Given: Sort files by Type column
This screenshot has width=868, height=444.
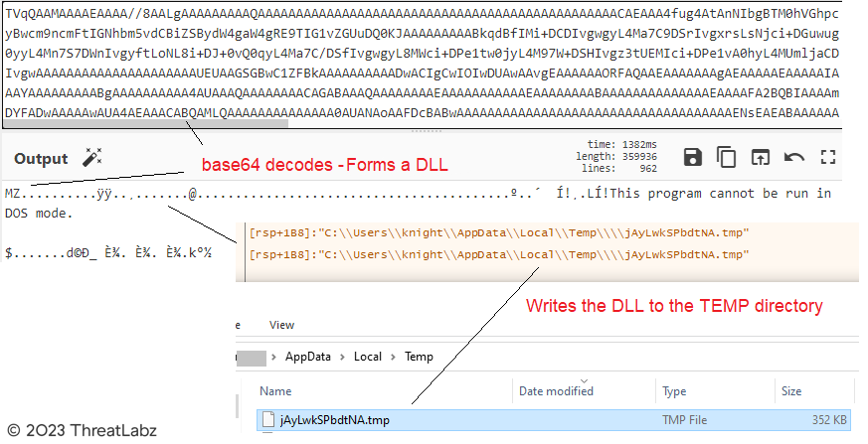Looking at the screenshot, I should click(x=674, y=391).
